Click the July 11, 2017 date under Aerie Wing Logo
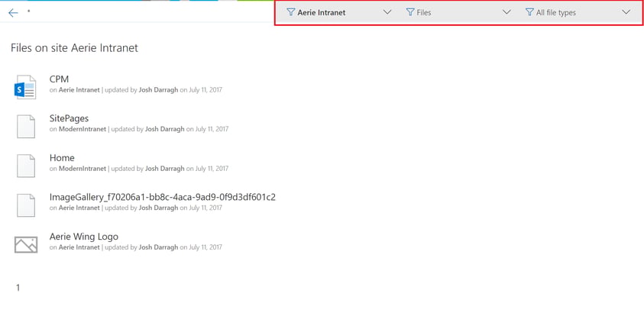This screenshot has height=313, width=644. [205, 247]
